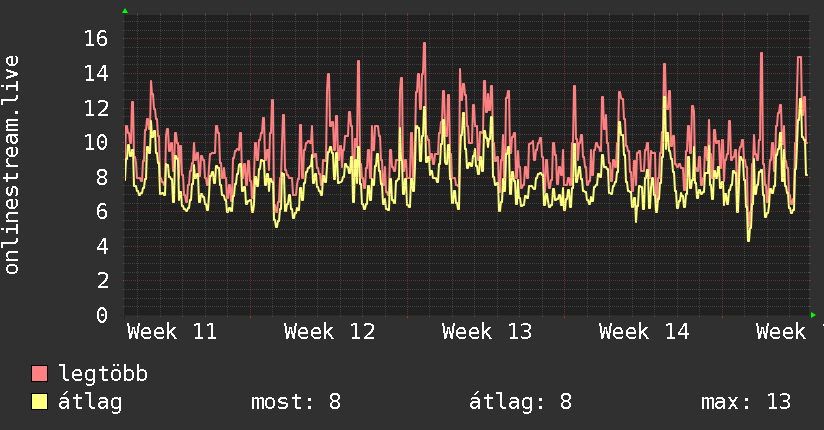824x430 pixels.
Task: Click the Week 12 axis label
Action: click(329, 332)
